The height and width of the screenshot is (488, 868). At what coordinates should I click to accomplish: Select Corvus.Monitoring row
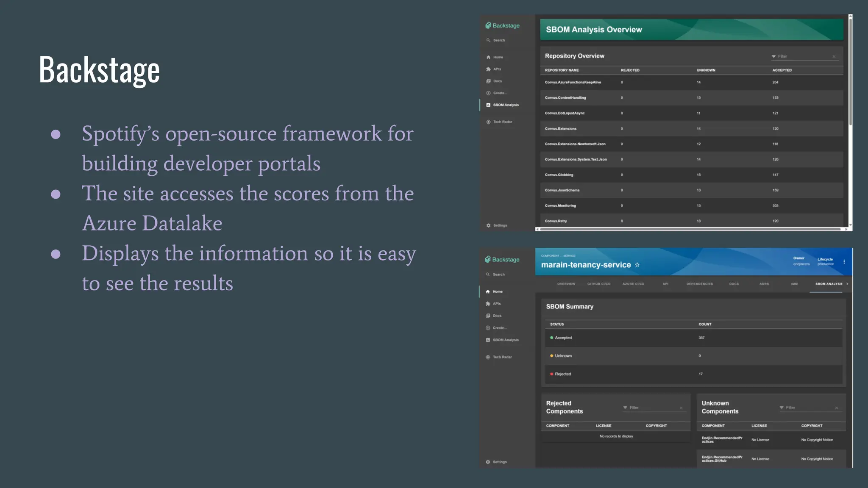click(691, 206)
